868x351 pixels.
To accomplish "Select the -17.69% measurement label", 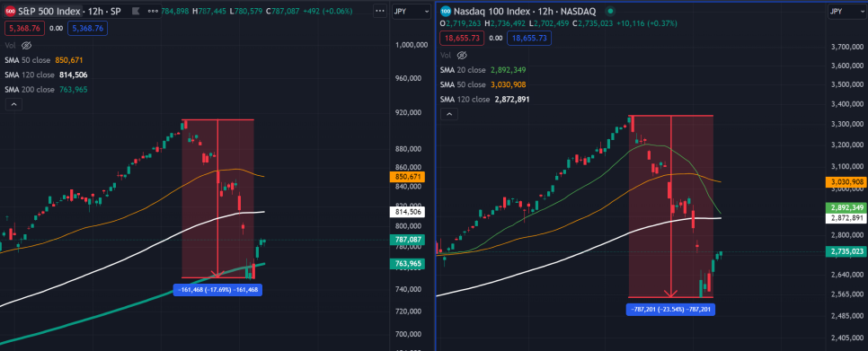I will coord(217,288).
